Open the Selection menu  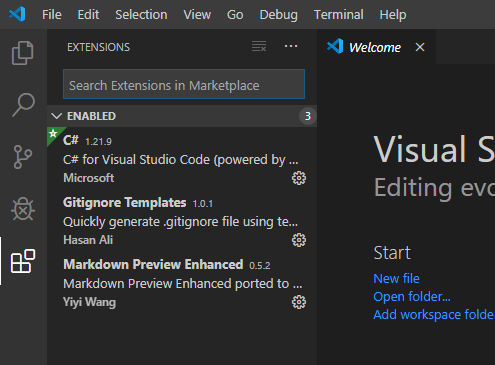(x=141, y=15)
